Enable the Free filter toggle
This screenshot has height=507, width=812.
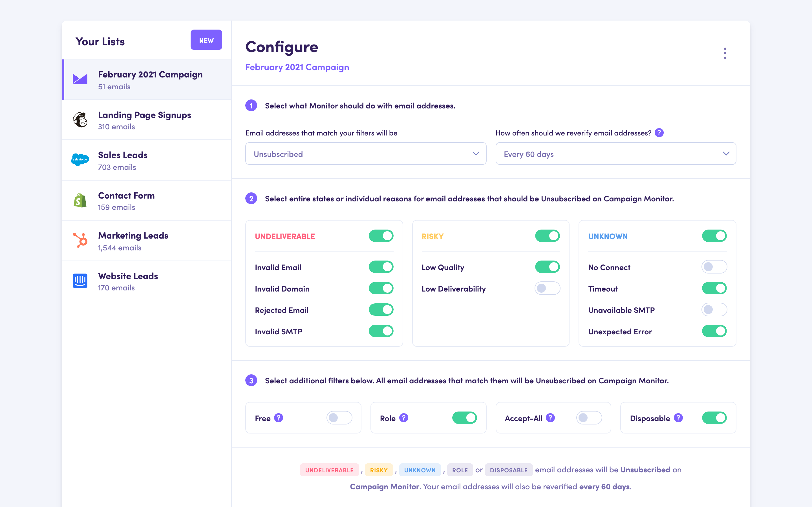[x=339, y=418]
